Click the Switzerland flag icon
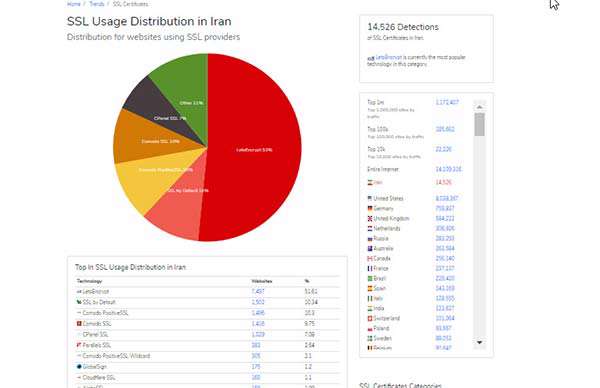The width and height of the screenshot is (600, 388). [x=370, y=318]
